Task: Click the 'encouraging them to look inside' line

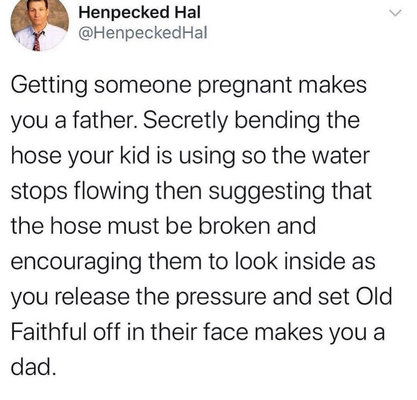Action: click(193, 263)
